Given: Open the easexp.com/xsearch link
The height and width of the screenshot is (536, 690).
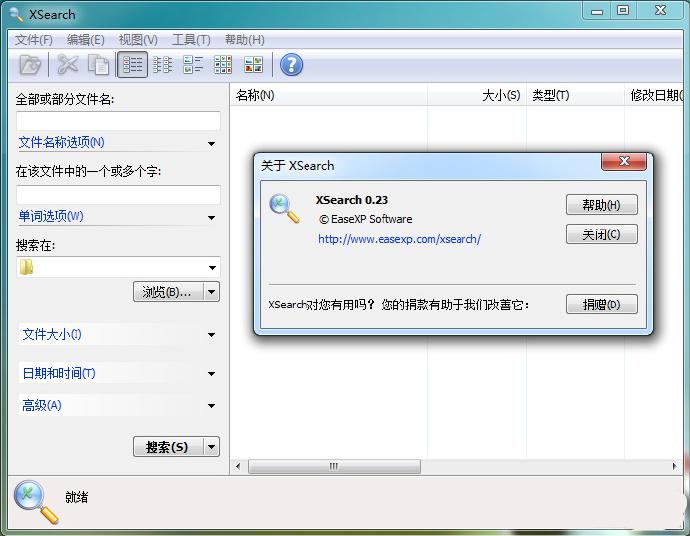Looking at the screenshot, I should [x=399, y=239].
